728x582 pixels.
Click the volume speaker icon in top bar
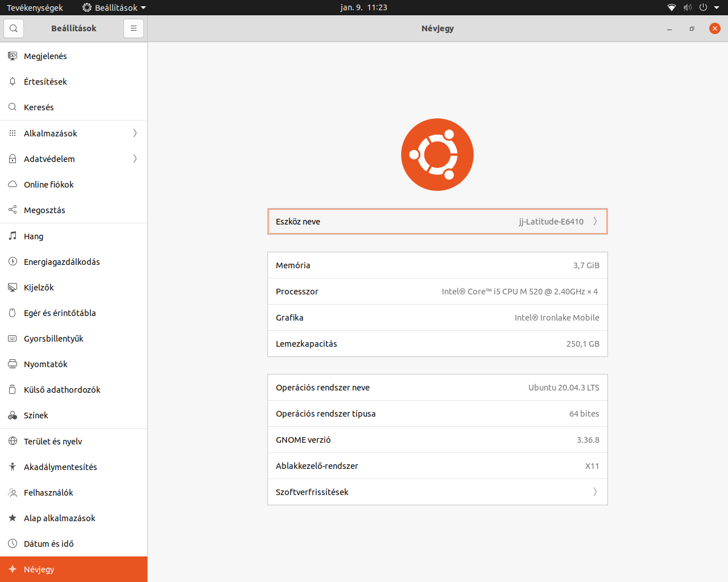tap(688, 7)
